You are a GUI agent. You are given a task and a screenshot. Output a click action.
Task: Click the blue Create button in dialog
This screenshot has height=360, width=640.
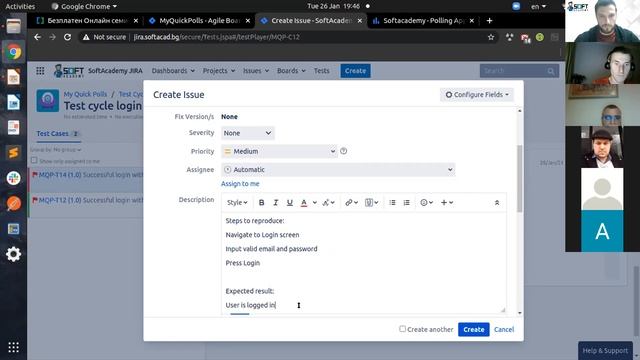point(473,329)
